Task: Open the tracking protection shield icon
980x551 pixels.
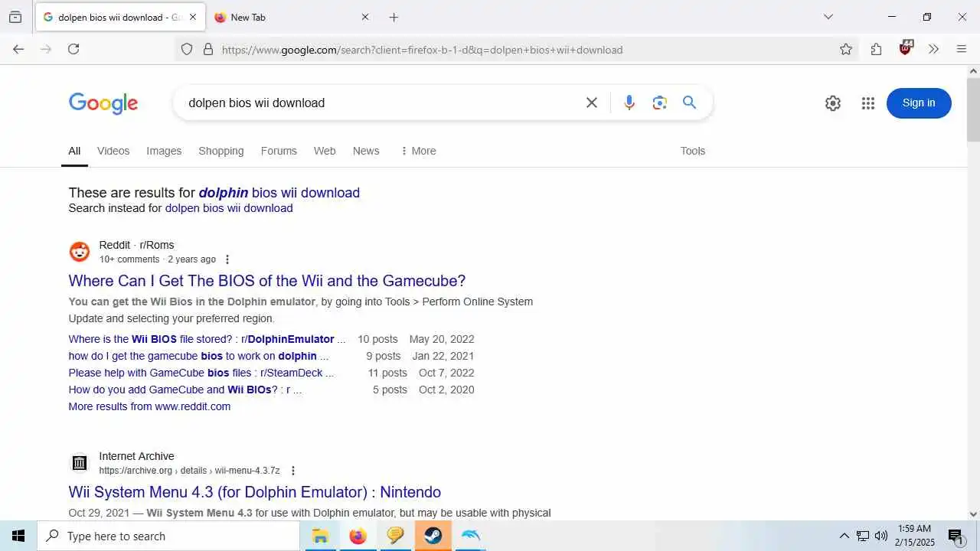Action: [x=187, y=50]
